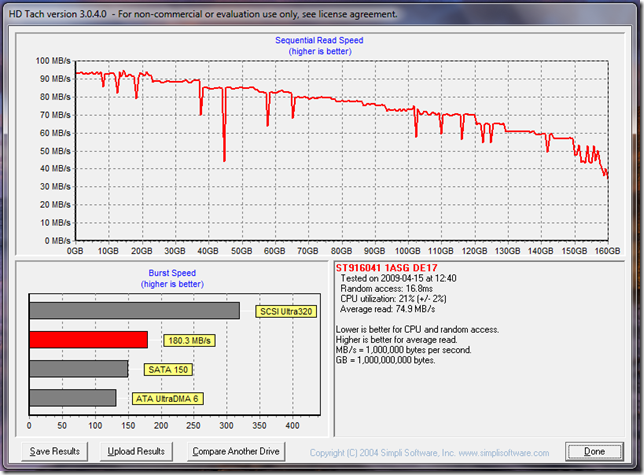Click the Burst Speed chart title
Viewport: 644px width, 475px height.
pyautogui.click(x=174, y=272)
